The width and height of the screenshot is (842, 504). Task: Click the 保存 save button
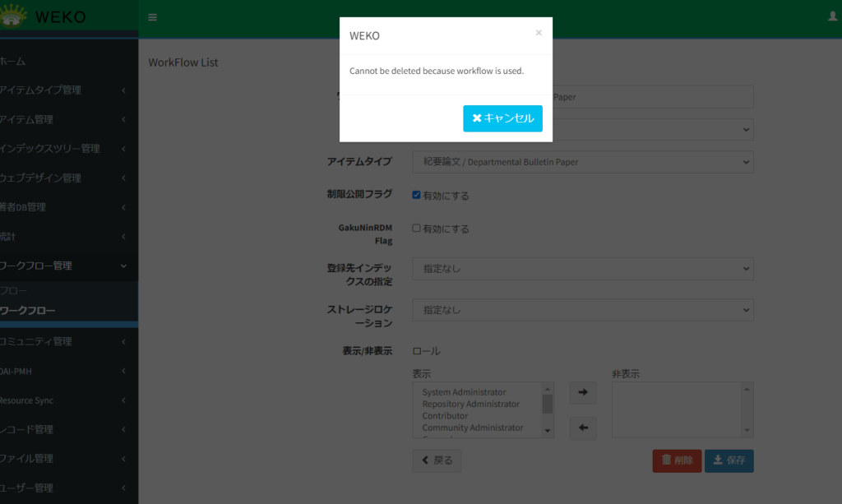click(x=729, y=460)
